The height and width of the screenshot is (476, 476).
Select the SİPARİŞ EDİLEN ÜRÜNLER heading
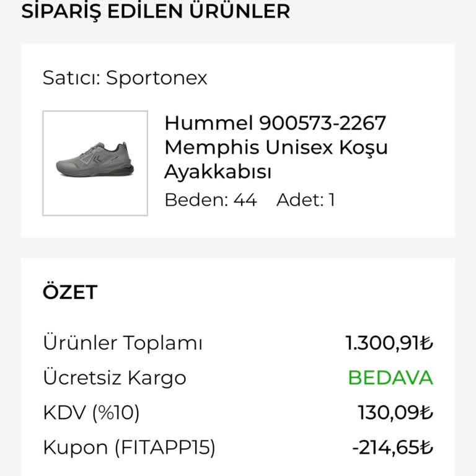point(156,11)
